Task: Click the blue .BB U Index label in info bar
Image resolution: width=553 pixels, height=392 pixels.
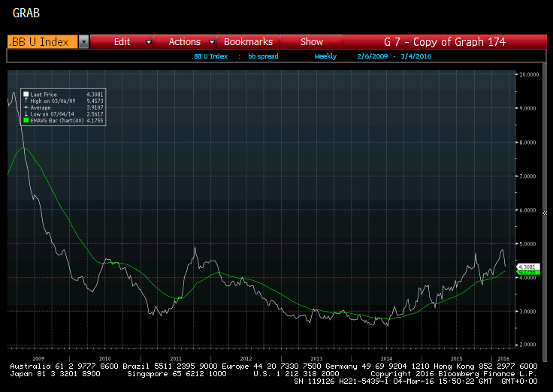Action: click(208, 56)
